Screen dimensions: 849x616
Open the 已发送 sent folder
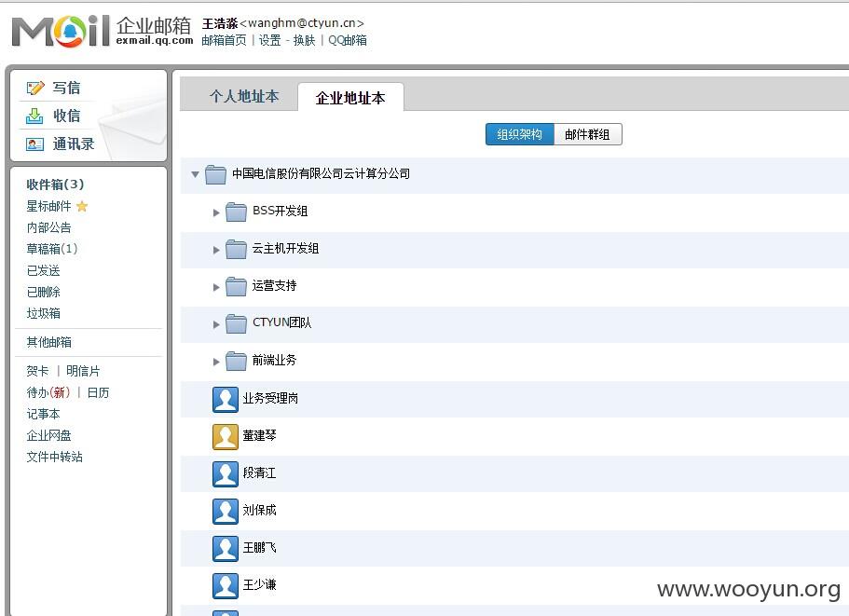pyautogui.click(x=43, y=270)
